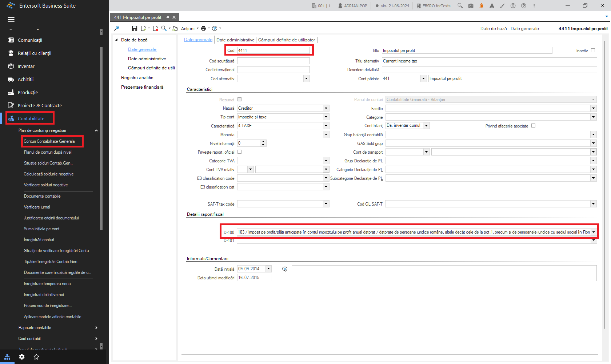Expand the Cont bilanț dropdown
Viewport: 611px width, 364px height.
(x=426, y=126)
